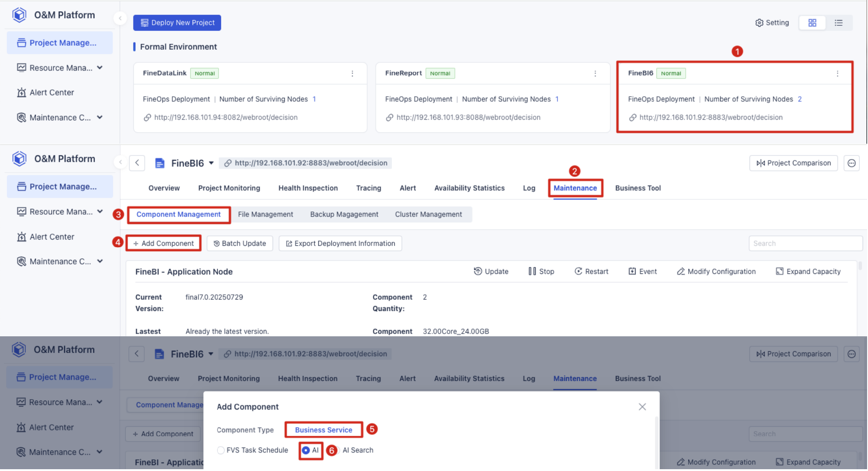Go back using the arrow beside the undimmed FineBI6 title

pyautogui.click(x=137, y=163)
